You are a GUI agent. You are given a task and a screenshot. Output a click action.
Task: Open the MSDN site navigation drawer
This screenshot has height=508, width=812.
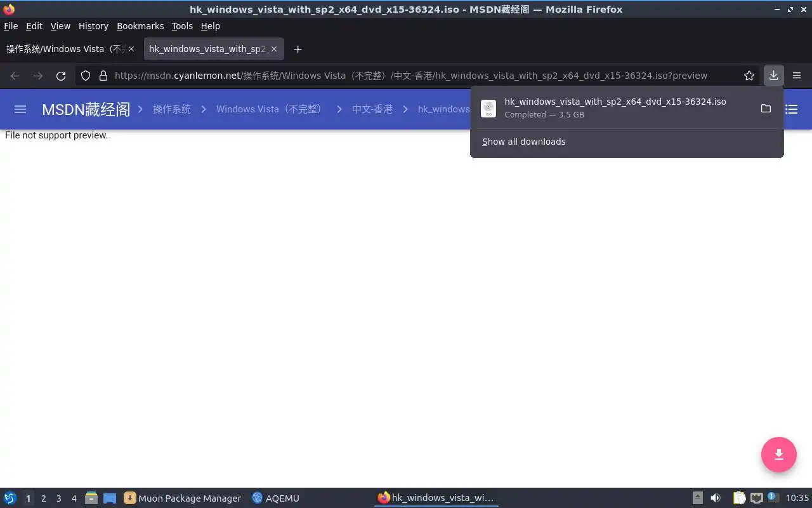[20, 109]
